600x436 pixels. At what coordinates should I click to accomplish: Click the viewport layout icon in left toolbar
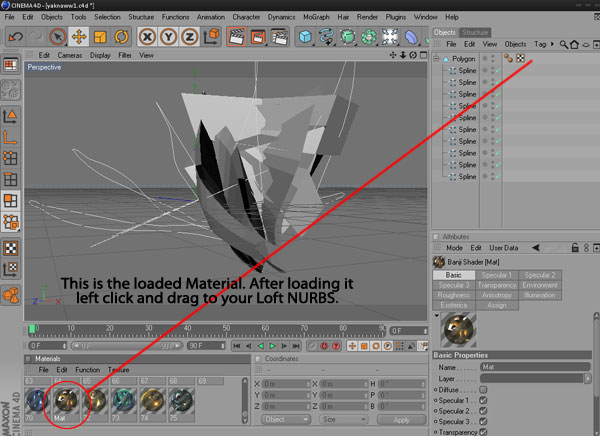pos(10,65)
